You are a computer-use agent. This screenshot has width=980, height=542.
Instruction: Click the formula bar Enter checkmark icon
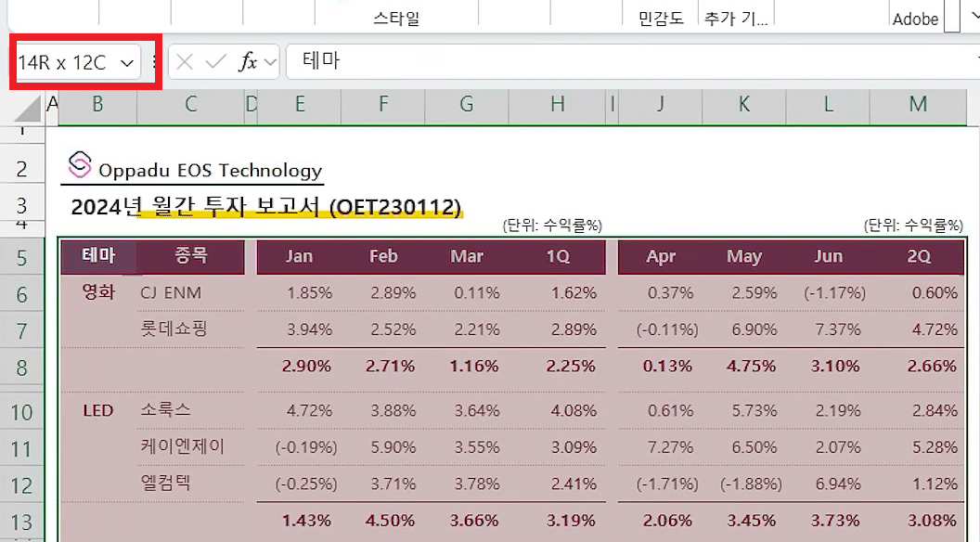pyautogui.click(x=215, y=62)
